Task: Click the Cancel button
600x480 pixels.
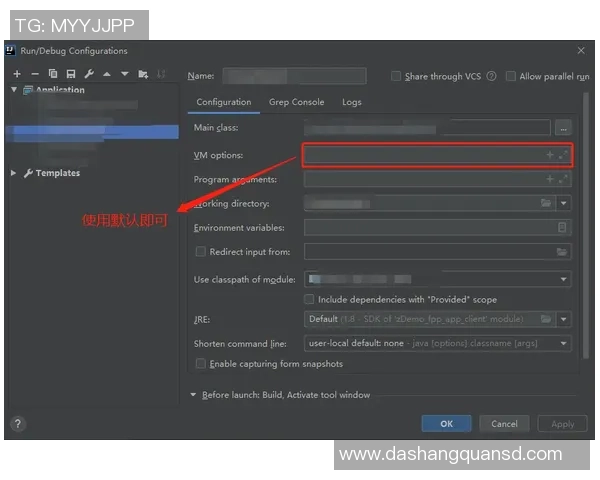Action: pos(504,423)
